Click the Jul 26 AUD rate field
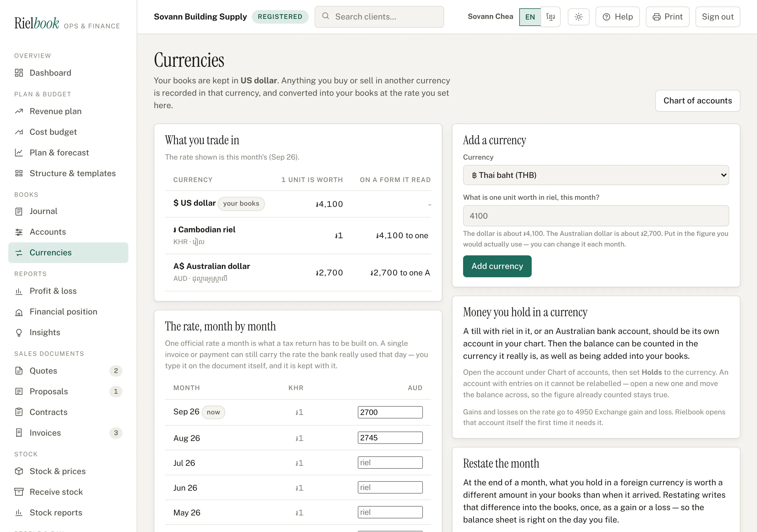This screenshot has height=532, width=757. [390, 463]
